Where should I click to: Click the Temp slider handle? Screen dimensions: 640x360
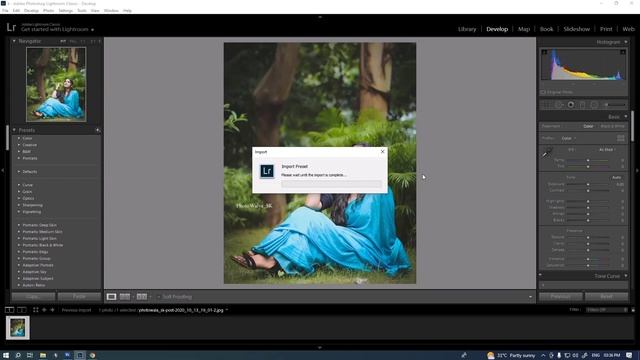588,160
